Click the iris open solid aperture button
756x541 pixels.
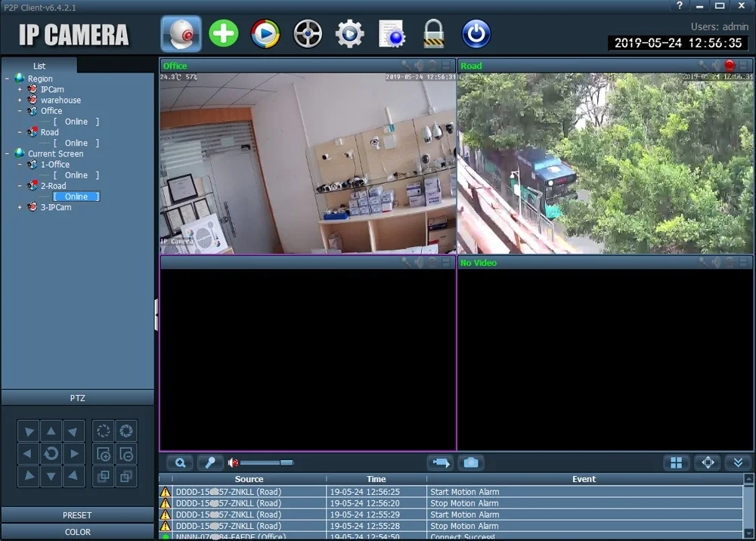tap(126, 431)
